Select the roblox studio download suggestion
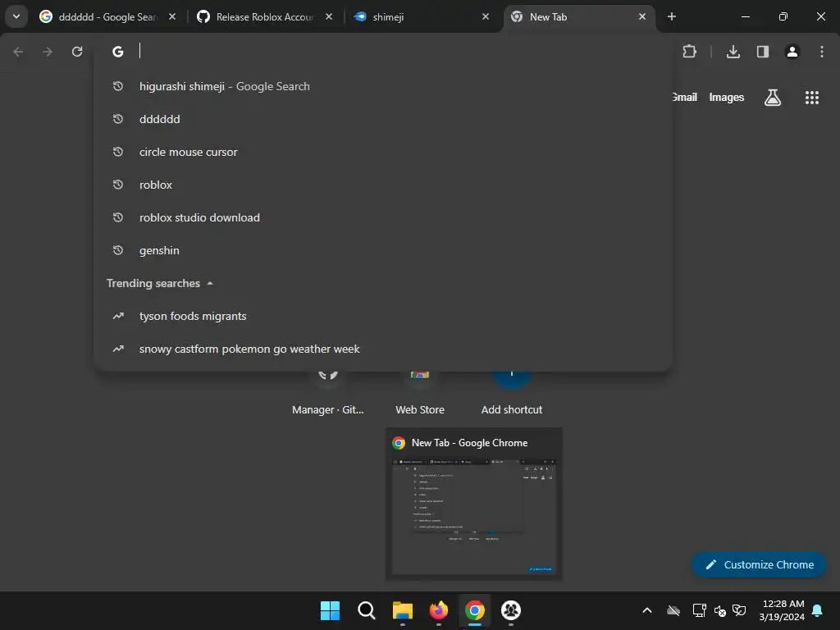 tap(383, 217)
